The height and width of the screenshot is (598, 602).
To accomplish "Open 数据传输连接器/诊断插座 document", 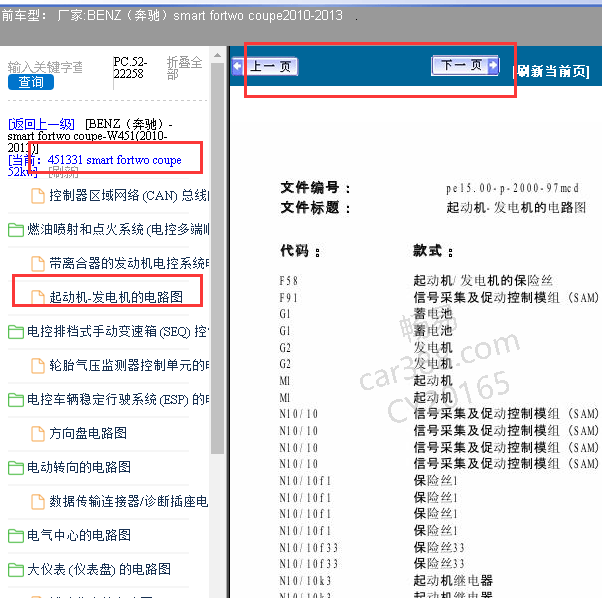I will coord(129,501).
